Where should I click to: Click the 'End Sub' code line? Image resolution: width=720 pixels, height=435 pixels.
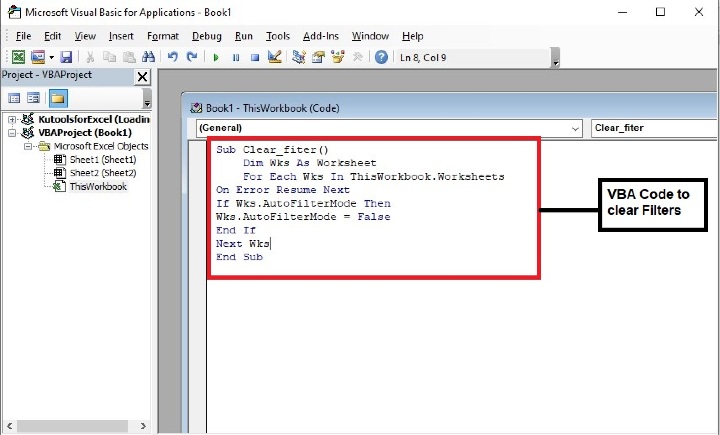[x=239, y=257]
